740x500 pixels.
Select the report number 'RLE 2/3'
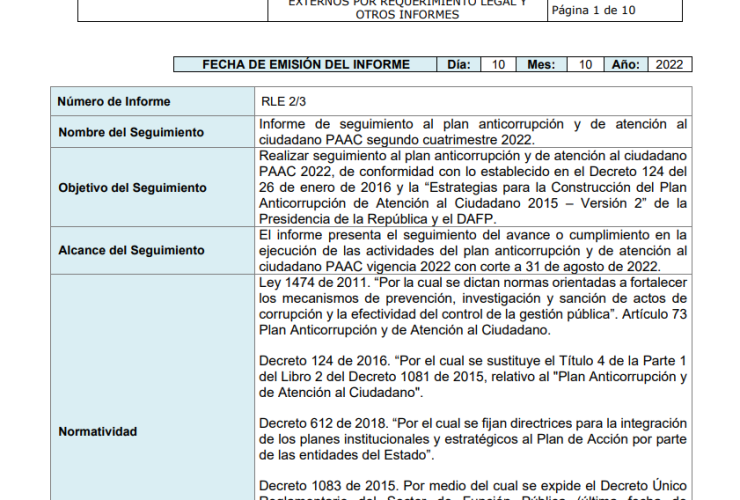pyautogui.click(x=283, y=102)
